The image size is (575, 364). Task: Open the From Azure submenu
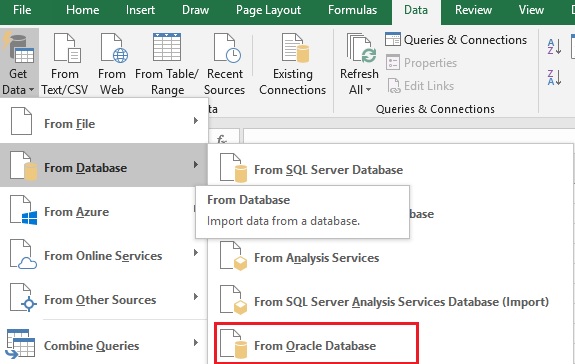click(x=98, y=212)
